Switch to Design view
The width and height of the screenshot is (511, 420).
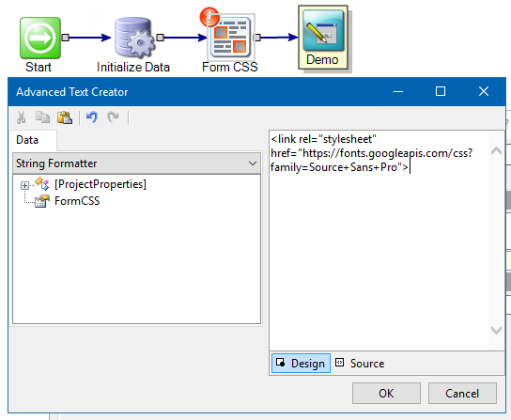point(301,364)
